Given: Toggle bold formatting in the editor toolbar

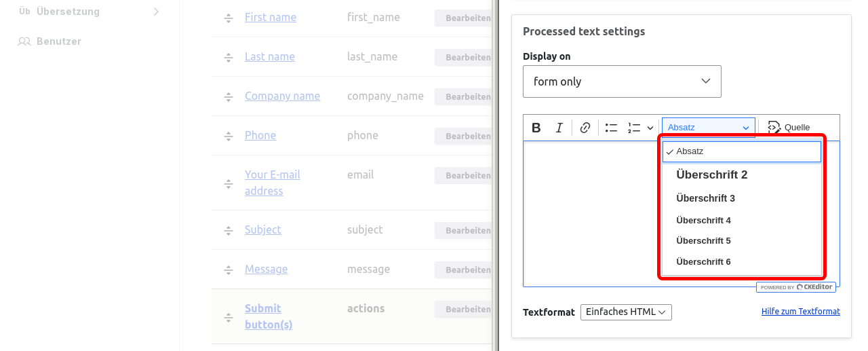Looking at the screenshot, I should click(536, 128).
